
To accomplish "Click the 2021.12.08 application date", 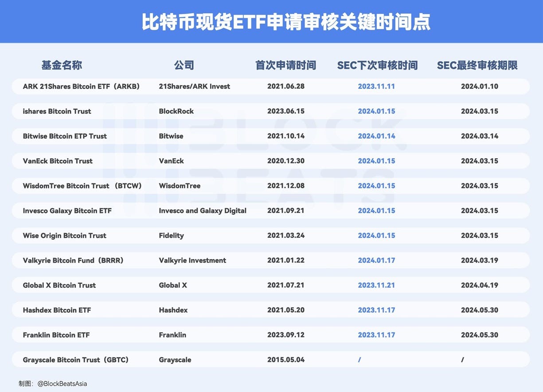I will coord(286,186).
